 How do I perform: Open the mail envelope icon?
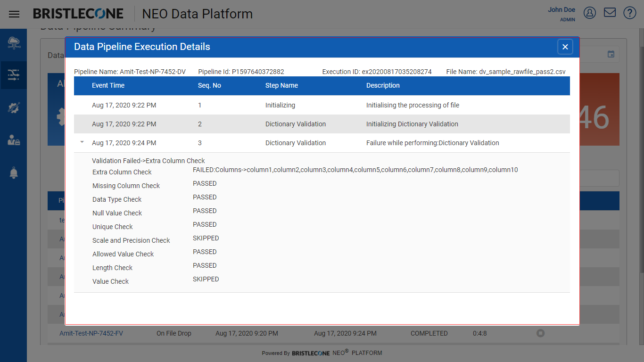[610, 13]
